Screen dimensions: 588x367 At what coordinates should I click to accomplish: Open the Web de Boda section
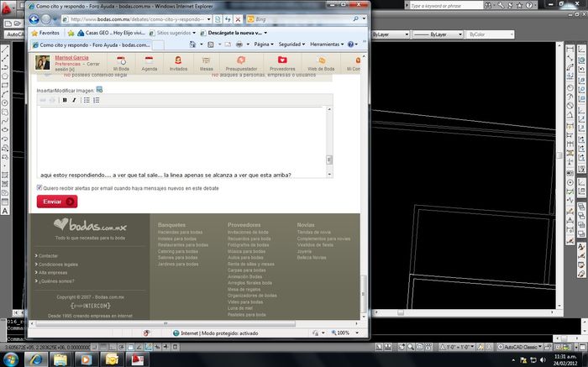[321, 63]
